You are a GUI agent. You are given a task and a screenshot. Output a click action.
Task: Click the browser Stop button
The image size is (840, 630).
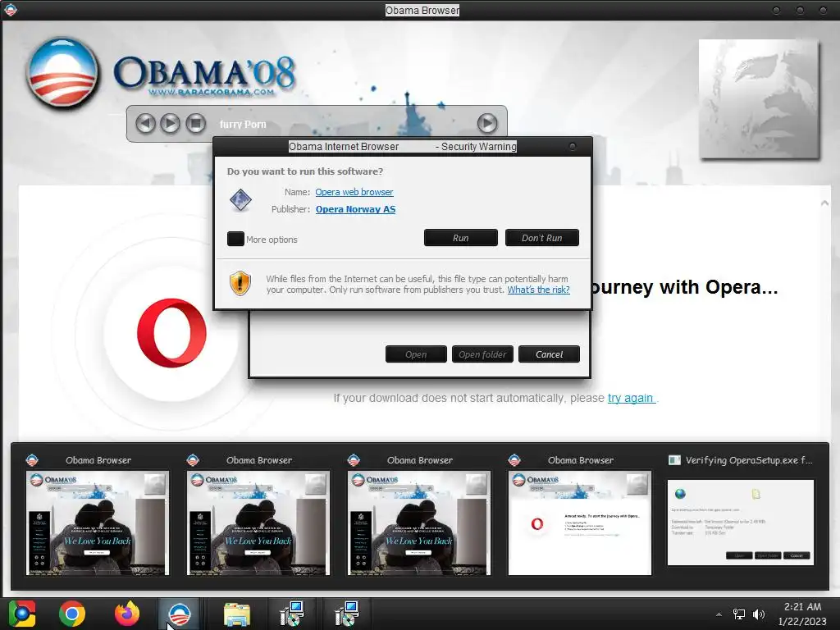click(x=195, y=124)
